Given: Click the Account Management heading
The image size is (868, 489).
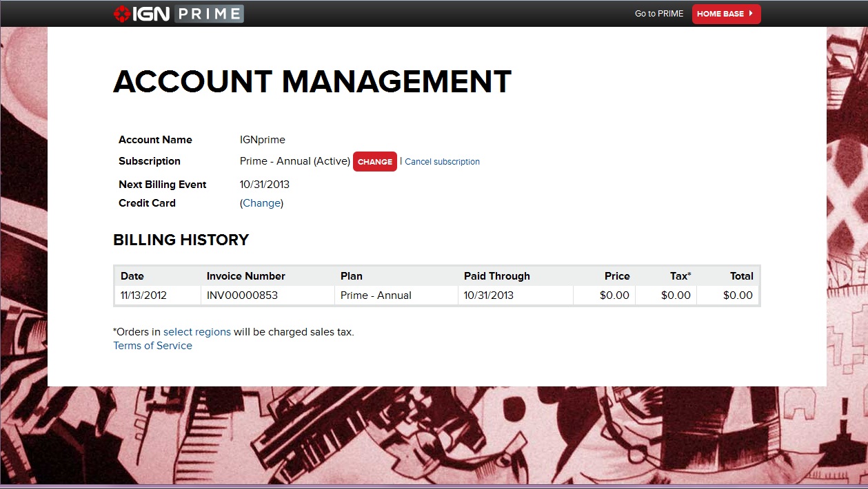Looking at the screenshot, I should pyautogui.click(x=312, y=82).
